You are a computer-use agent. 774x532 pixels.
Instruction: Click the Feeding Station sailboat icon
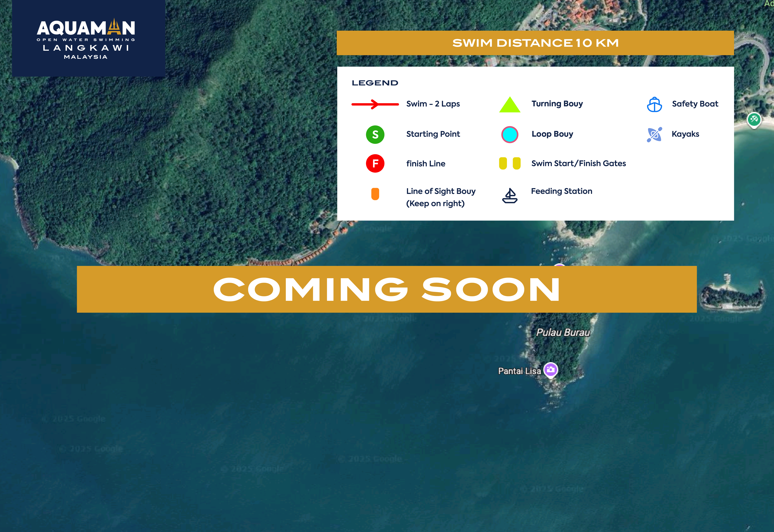(510, 196)
